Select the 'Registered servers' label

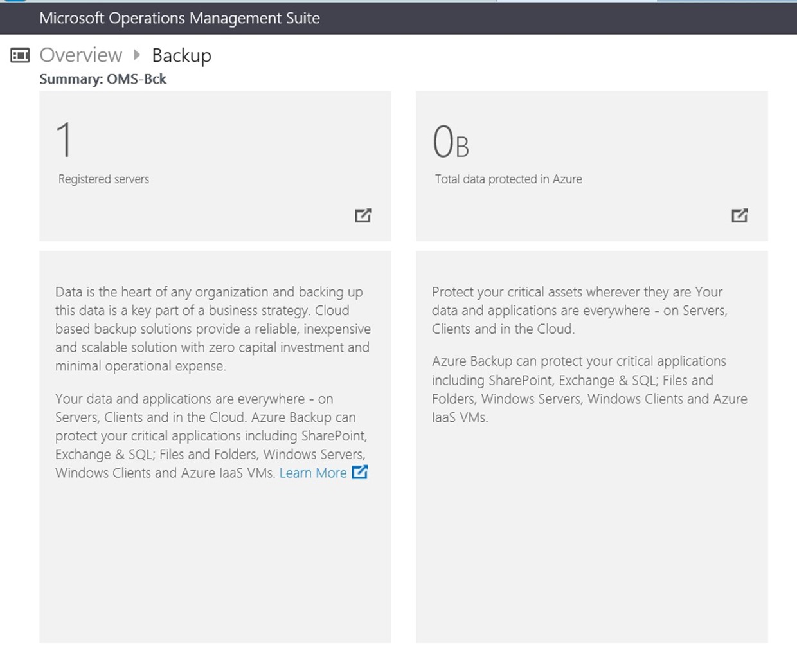[103, 179]
